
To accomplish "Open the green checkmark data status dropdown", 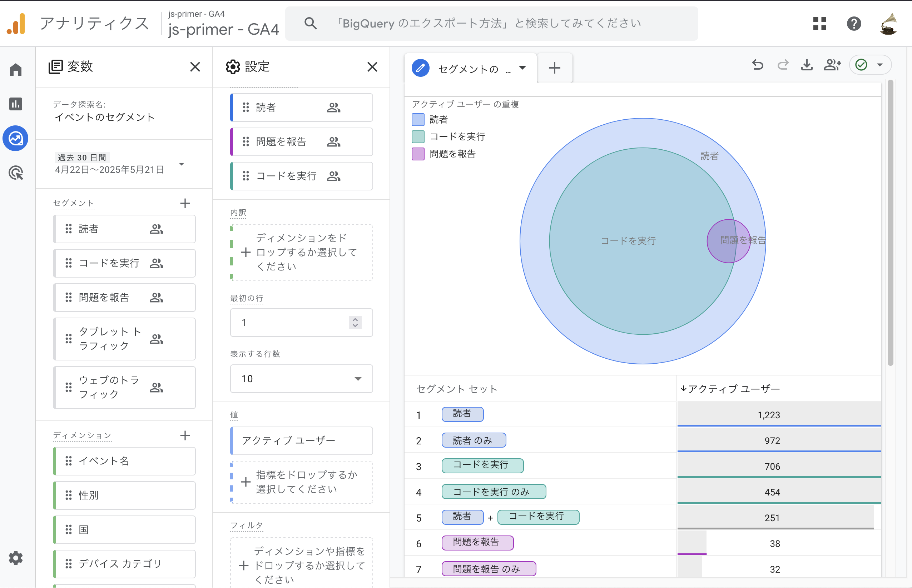I will [871, 65].
